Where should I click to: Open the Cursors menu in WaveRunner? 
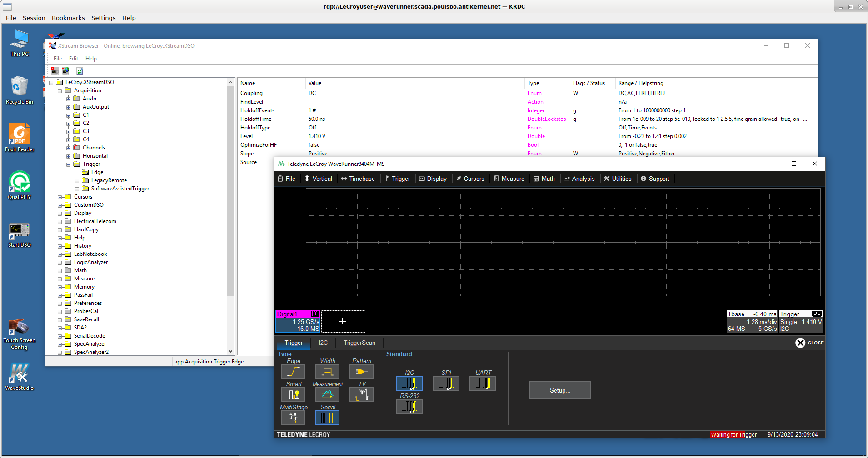pyautogui.click(x=470, y=179)
